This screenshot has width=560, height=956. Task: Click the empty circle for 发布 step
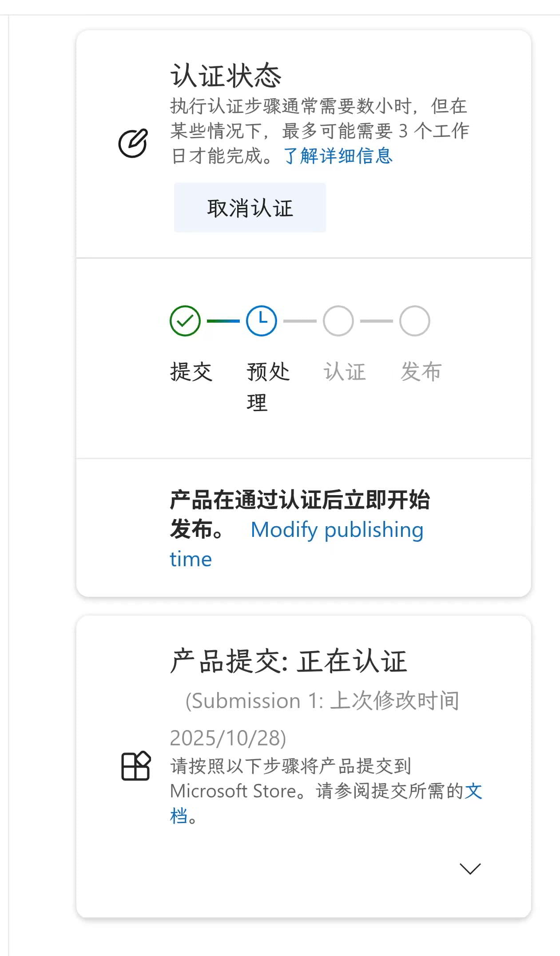415,320
